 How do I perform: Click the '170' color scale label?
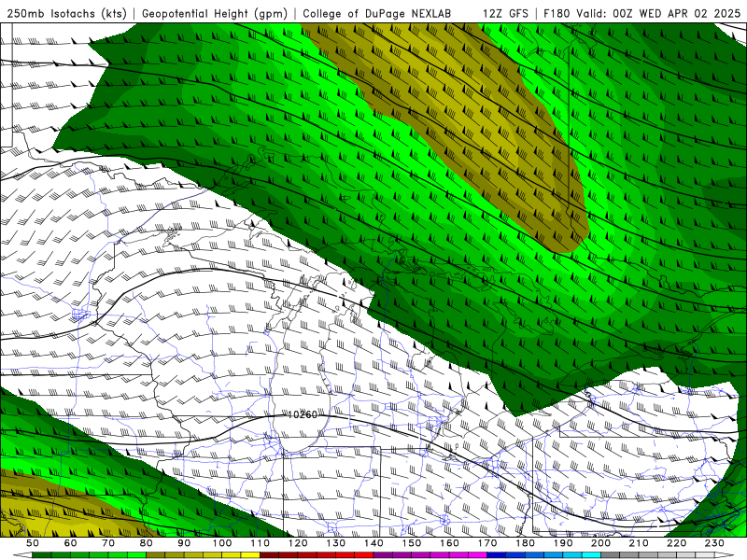click(486, 543)
